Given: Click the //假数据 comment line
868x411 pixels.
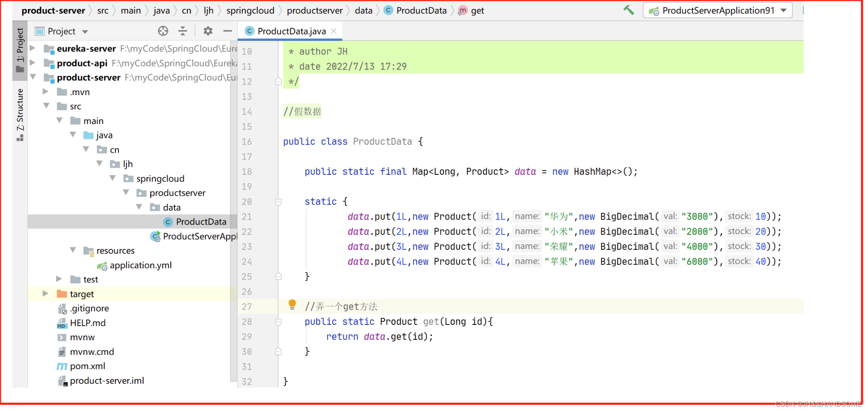Looking at the screenshot, I should (x=303, y=112).
